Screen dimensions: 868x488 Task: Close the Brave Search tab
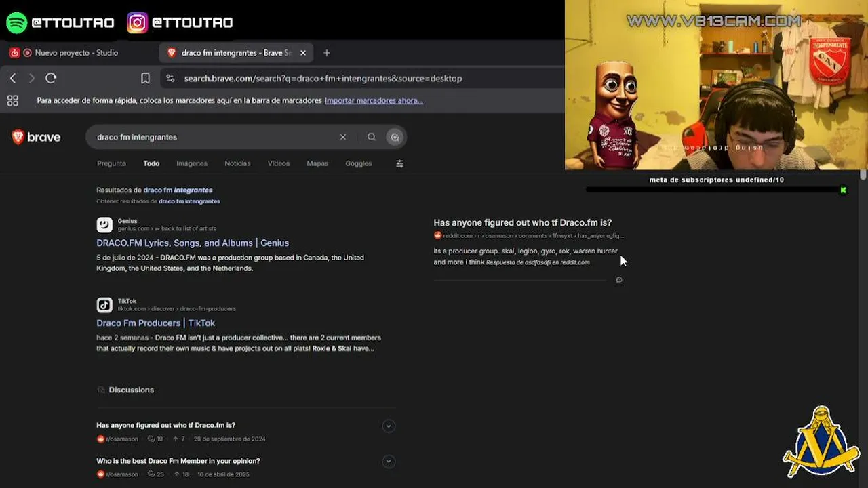click(x=303, y=53)
